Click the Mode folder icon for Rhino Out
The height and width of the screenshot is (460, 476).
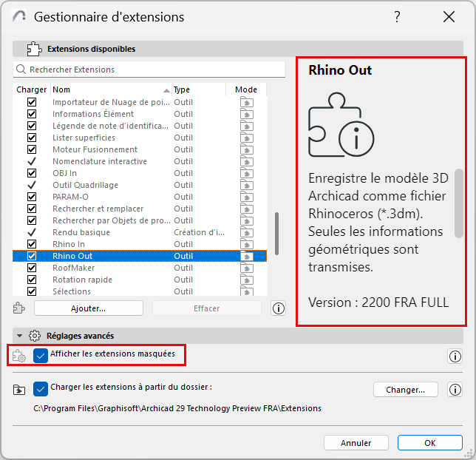246,256
